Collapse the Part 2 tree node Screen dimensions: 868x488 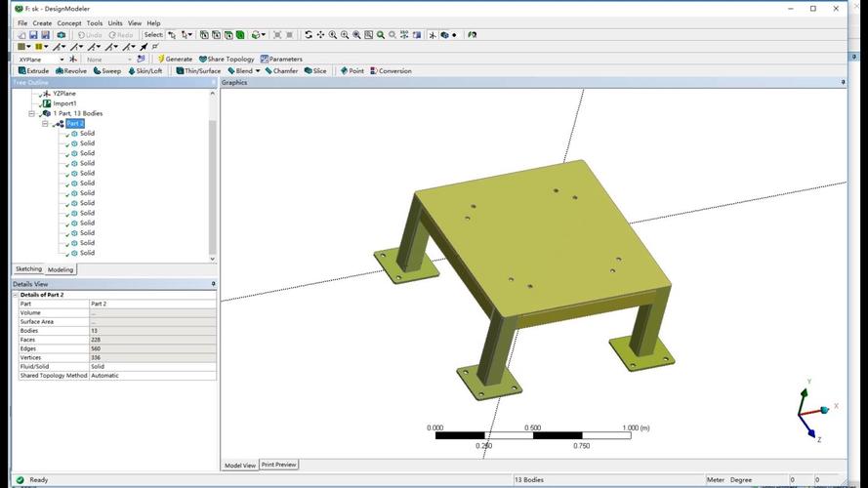click(45, 123)
